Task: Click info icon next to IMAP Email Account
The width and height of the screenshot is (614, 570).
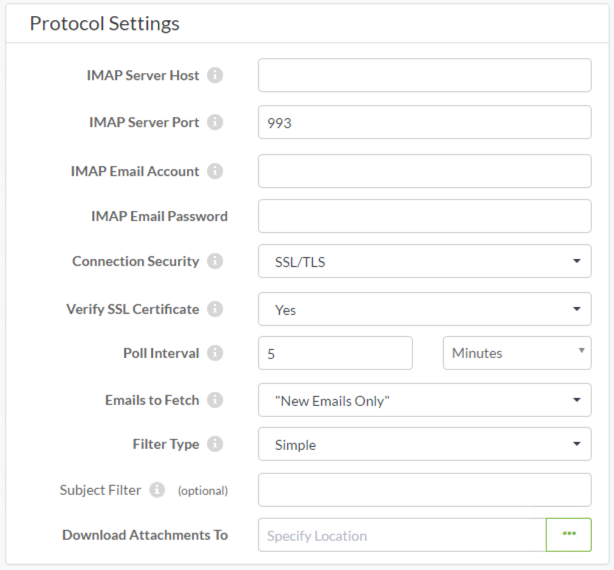Action: coord(215,171)
